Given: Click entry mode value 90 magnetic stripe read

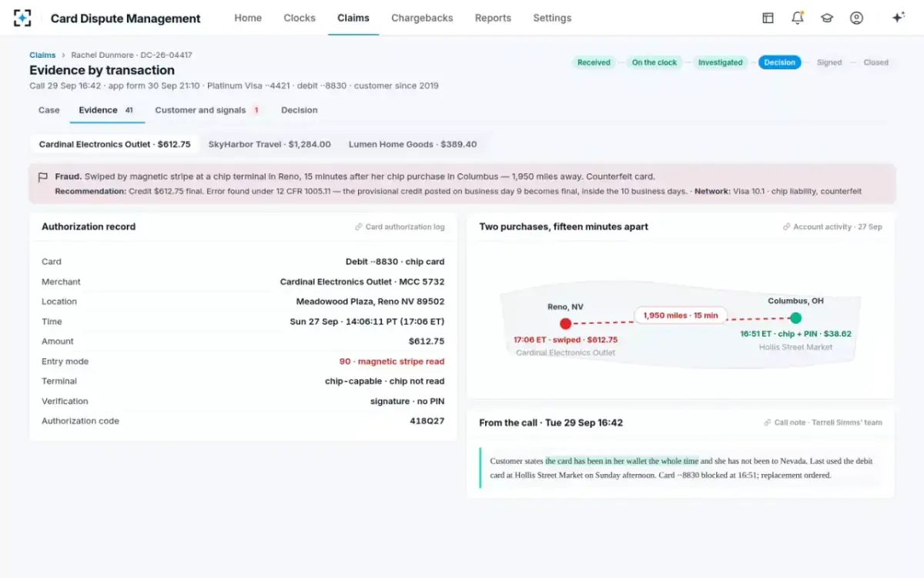Looking at the screenshot, I should 392,361.
